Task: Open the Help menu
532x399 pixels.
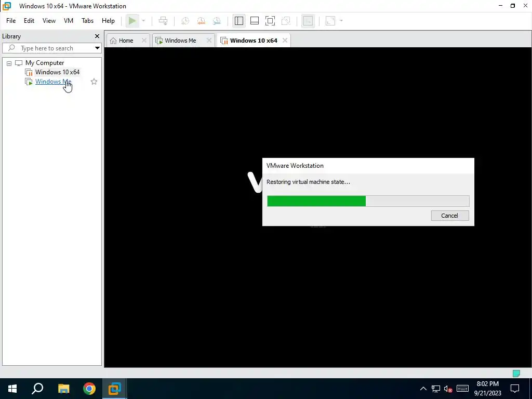Action: pos(108,21)
